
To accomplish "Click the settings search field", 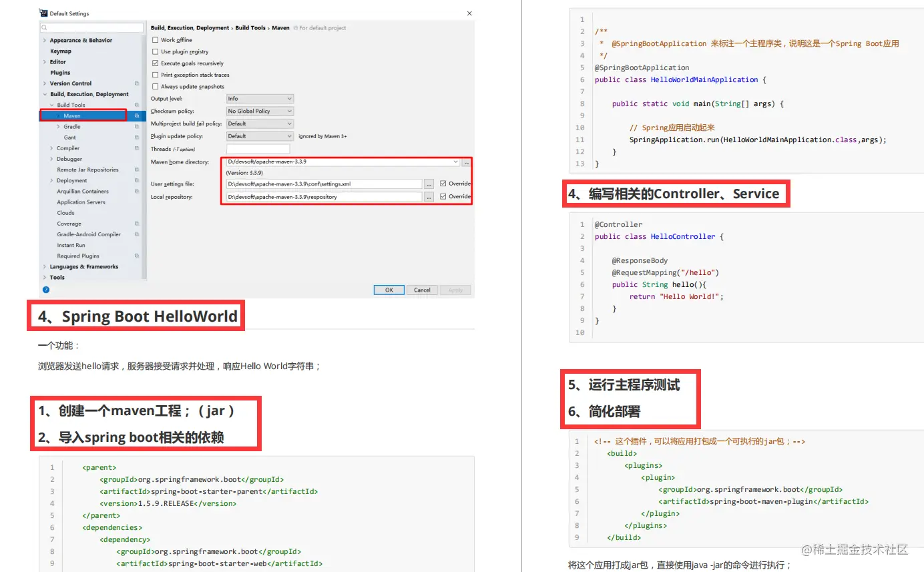I will pyautogui.click(x=92, y=28).
